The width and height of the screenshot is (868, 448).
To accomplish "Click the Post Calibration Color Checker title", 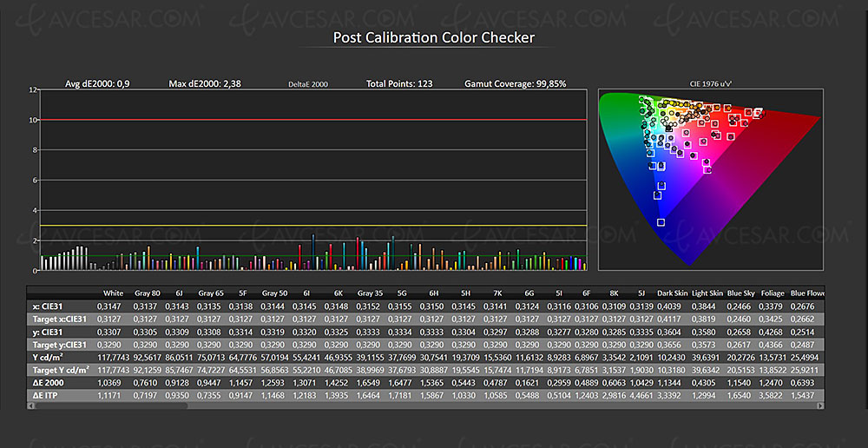I will click(434, 37).
